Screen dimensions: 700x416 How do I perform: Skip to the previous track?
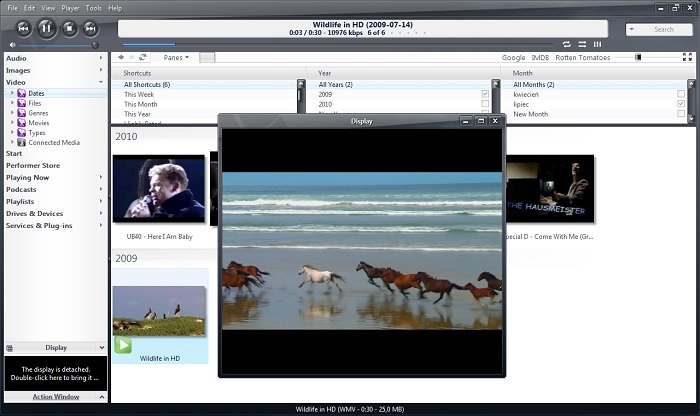tap(23, 28)
